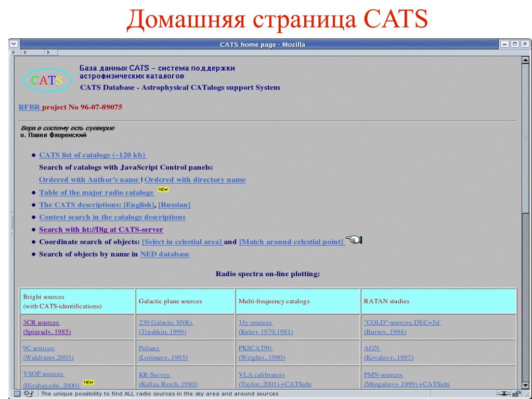Open Table of the major radio catalogs
The image size is (532, 399).
(x=97, y=192)
